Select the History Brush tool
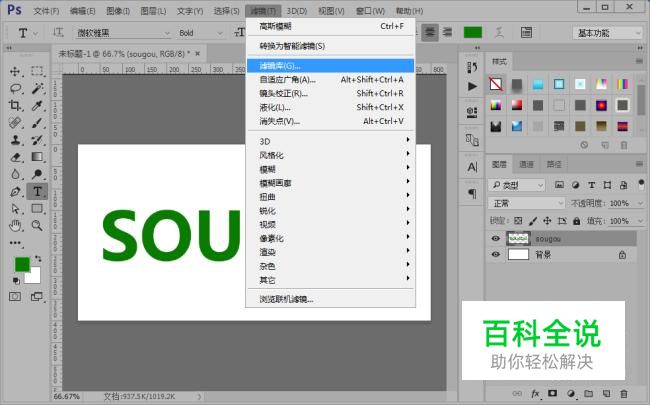 tap(37, 140)
